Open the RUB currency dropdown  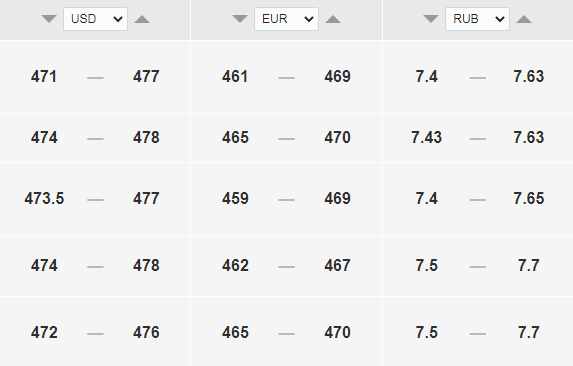(x=477, y=19)
